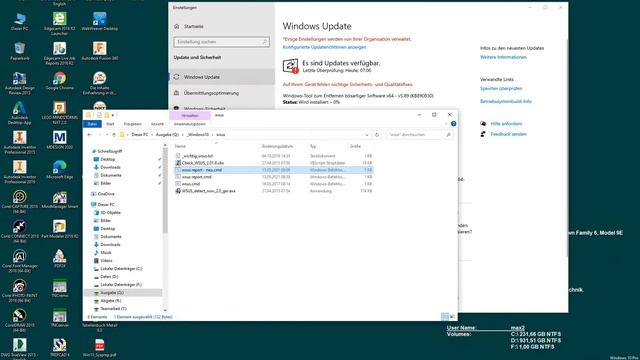Open the Ansicht ribbon tab
The image size is (640, 360).
[x=157, y=124]
